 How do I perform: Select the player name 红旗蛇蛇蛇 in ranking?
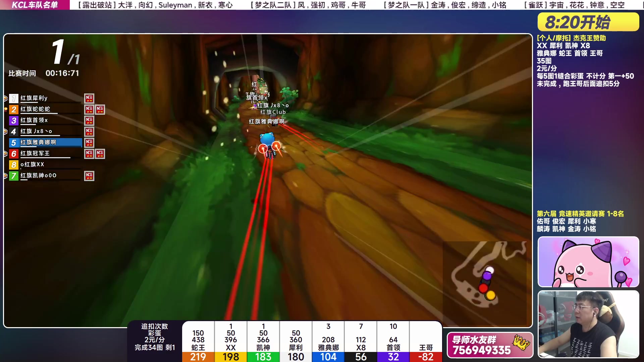coord(35,109)
